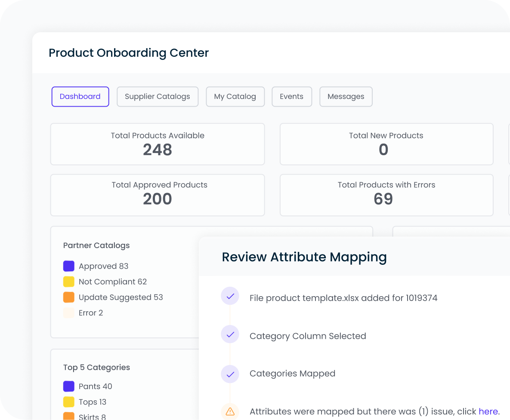Go to the Events tab
The height and width of the screenshot is (420, 510).
point(291,97)
